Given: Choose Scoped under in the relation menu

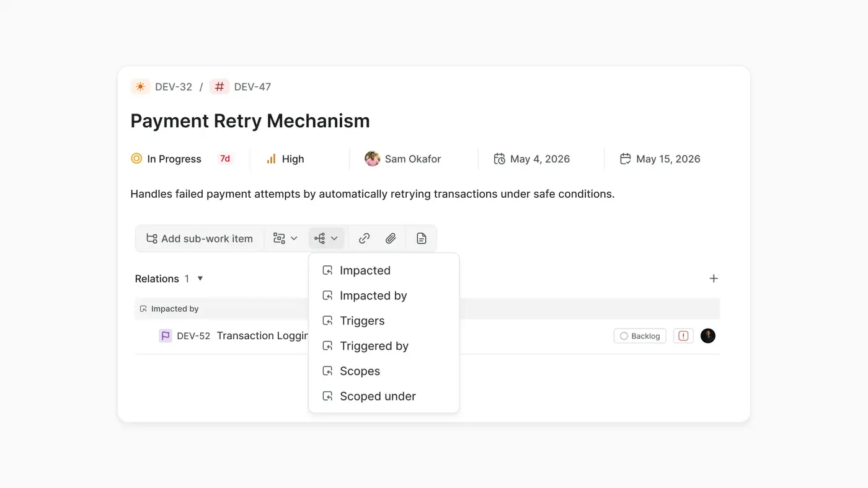Looking at the screenshot, I should pos(384,396).
